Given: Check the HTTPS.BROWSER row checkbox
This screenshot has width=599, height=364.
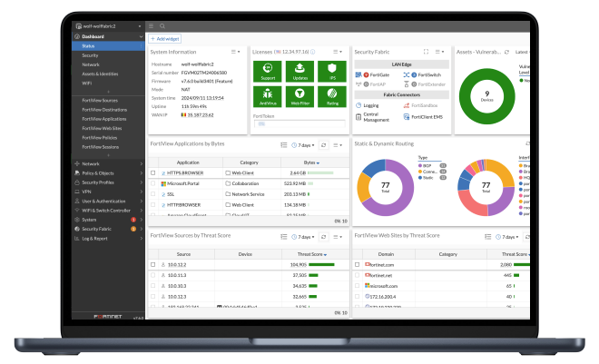Looking at the screenshot, I should pos(153,172).
